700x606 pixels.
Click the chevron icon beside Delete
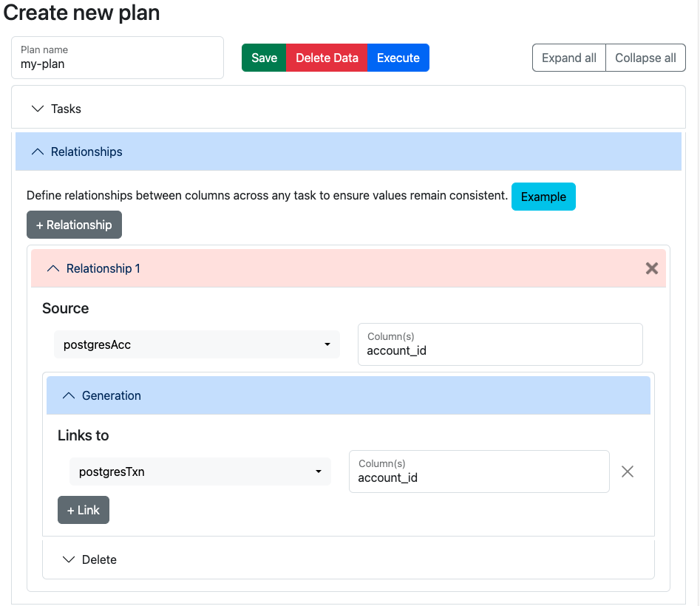69,559
